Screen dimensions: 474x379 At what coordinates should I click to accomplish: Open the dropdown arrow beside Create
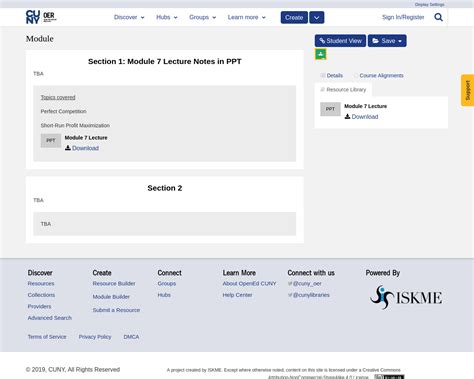[x=317, y=17]
